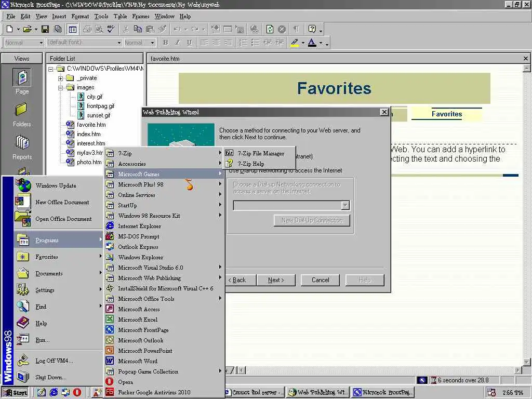Screen dimensions: 532x399
Task: Open the font color dropdown arrow
Action: (321, 43)
